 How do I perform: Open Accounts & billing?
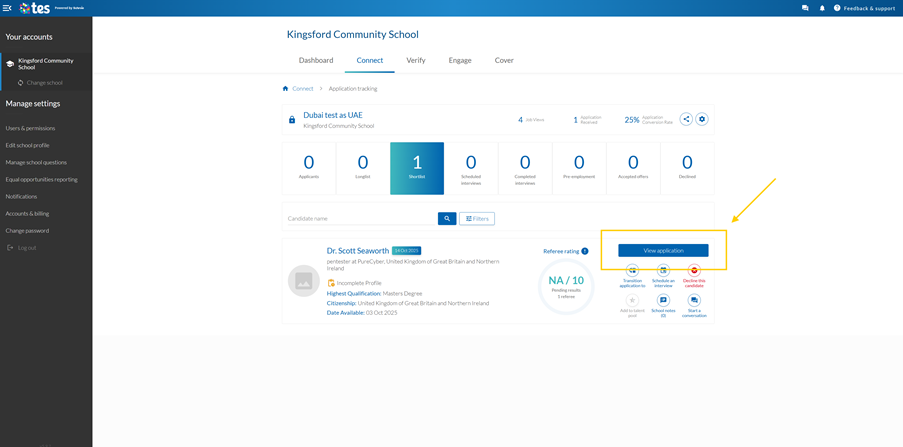[27, 214]
